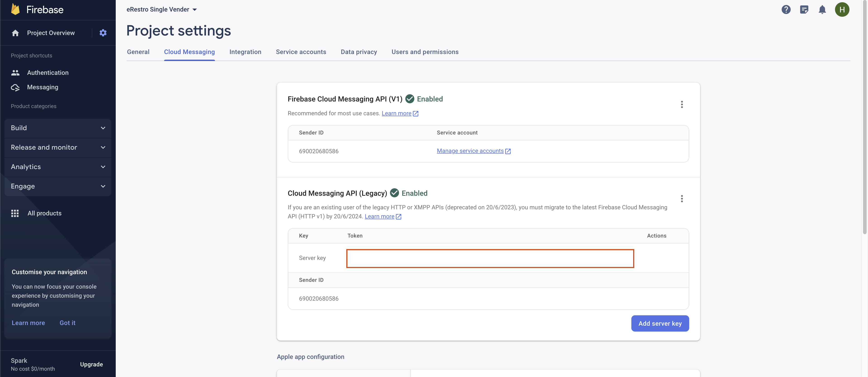Image resolution: width=868 pixels, height=377 pixels.
Task: Open the three-dot menu for FCM API V1
Action: (682, 104)
